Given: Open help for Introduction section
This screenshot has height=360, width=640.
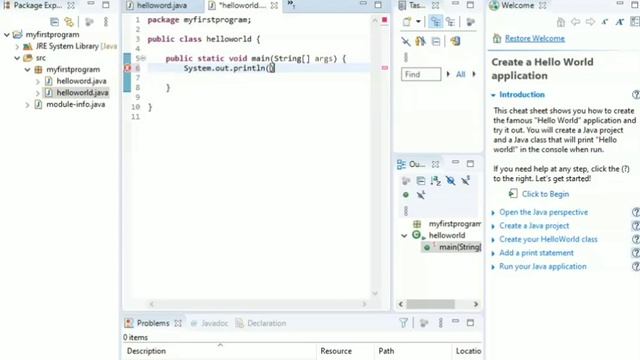Looking at the screenshot, I should pos(636,95).
